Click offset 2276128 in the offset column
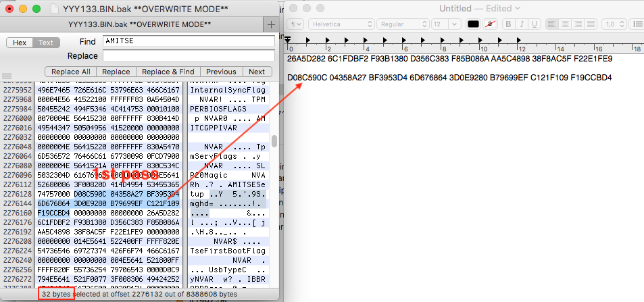This screenshot has width=644, height=302. 18,194
